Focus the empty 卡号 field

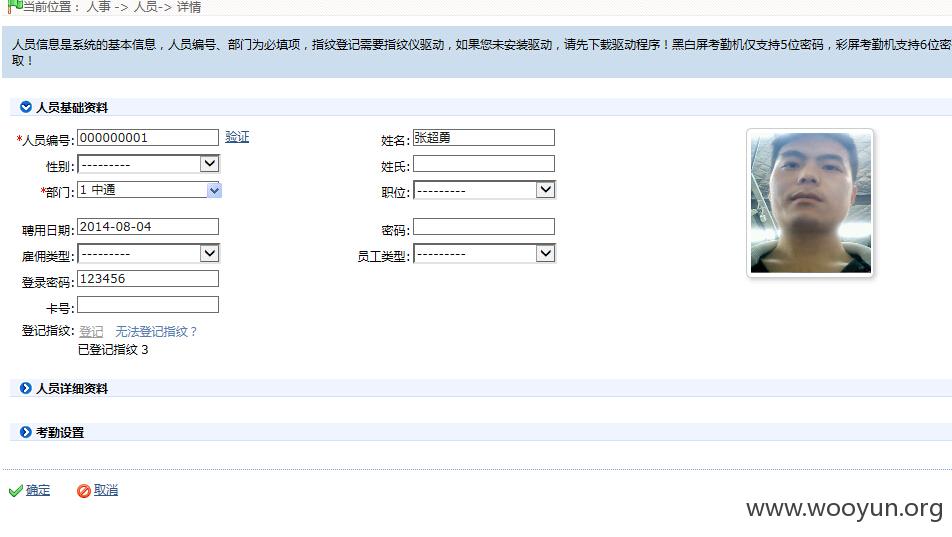148,305
